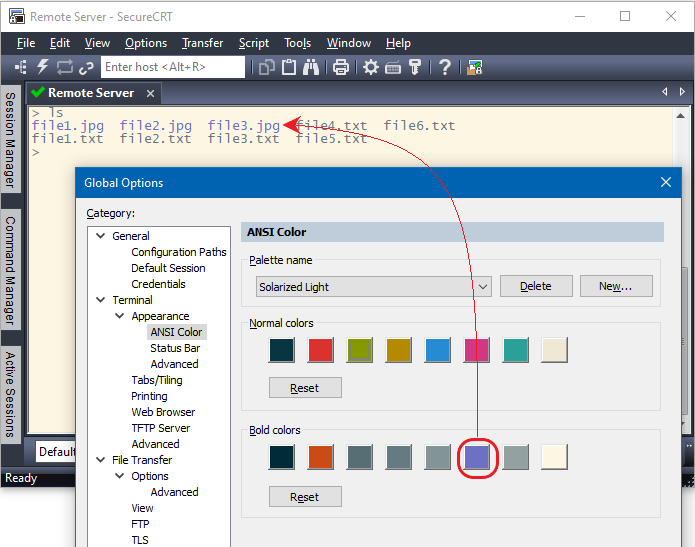This screenshot has width=695, height=547.
Task: Pick the purple Bold colors swatch
Action: (476, 457)
